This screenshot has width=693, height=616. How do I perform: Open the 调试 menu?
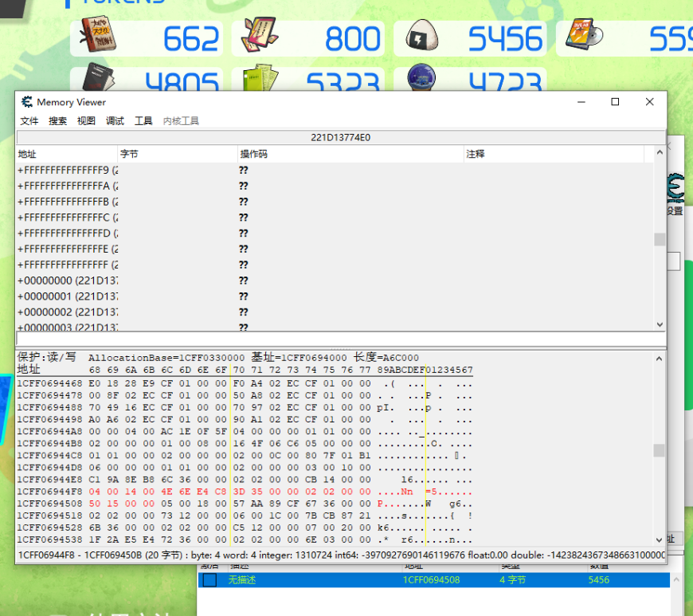point(115,121)
